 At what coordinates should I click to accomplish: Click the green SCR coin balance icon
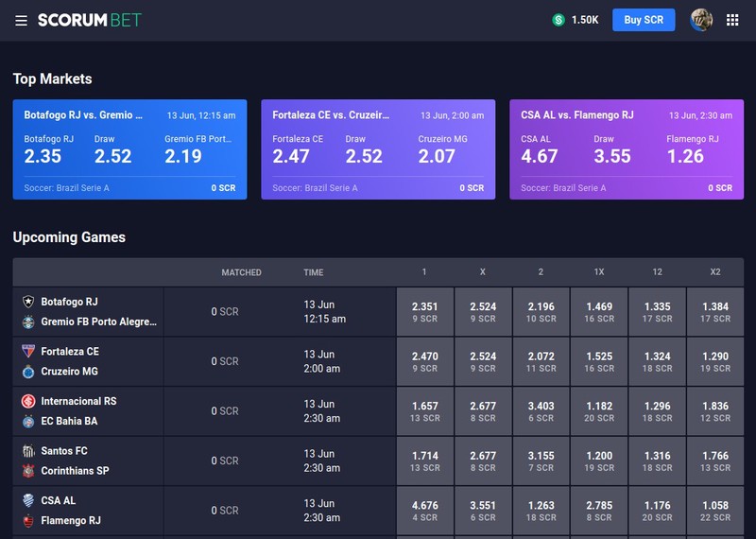558,20
